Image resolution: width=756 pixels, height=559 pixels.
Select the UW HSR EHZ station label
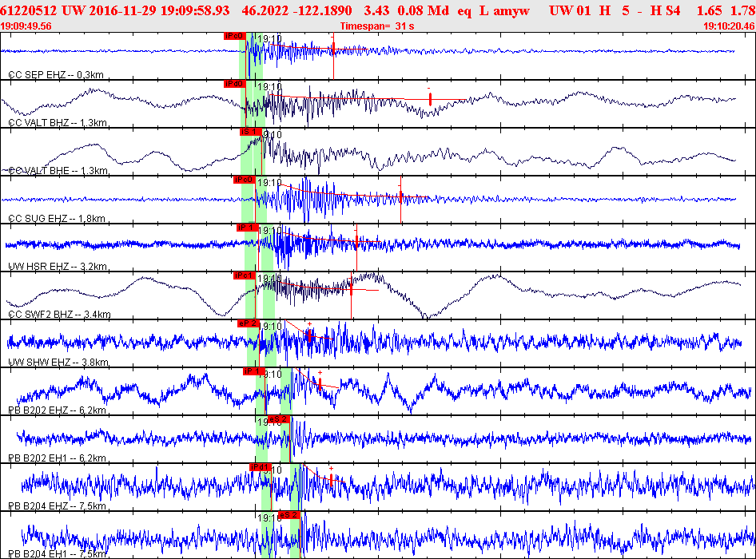58,267
